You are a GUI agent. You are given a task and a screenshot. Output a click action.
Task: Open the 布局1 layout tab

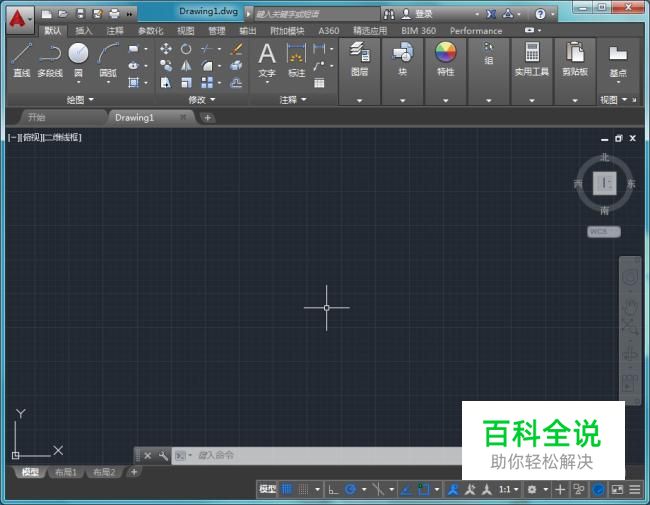(x=66, y=472)
